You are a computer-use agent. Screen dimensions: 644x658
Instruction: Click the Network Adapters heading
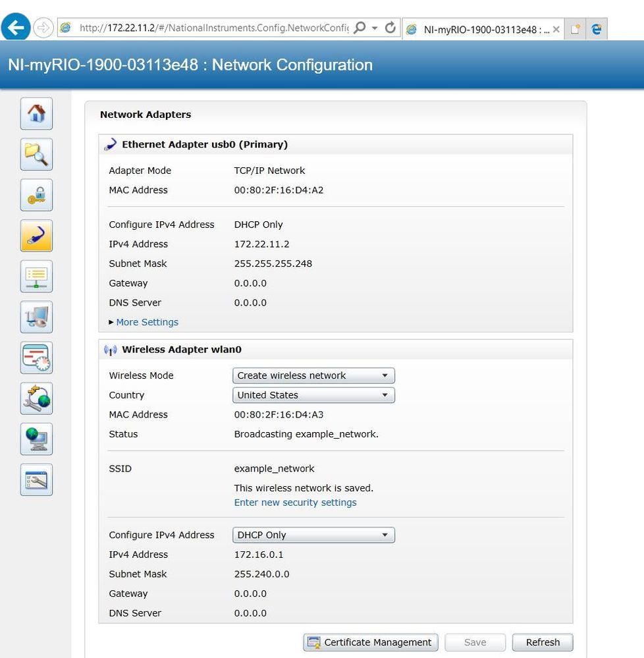click(x=145, y=115)
